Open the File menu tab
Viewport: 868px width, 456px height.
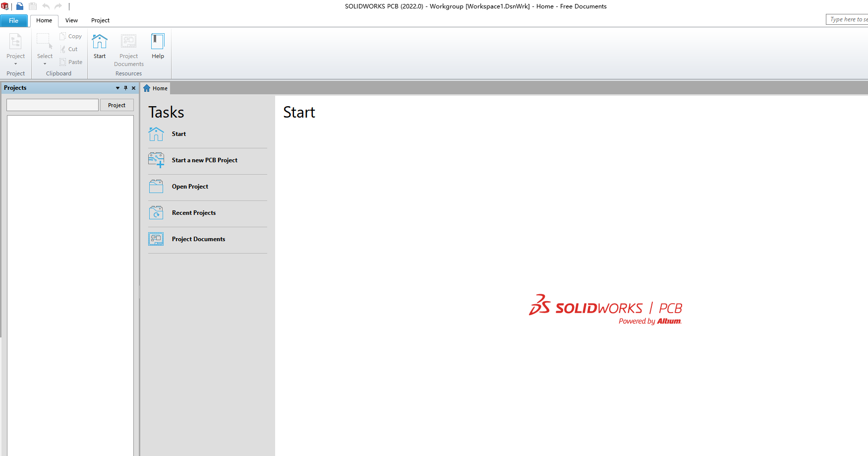tap(14, 21)
